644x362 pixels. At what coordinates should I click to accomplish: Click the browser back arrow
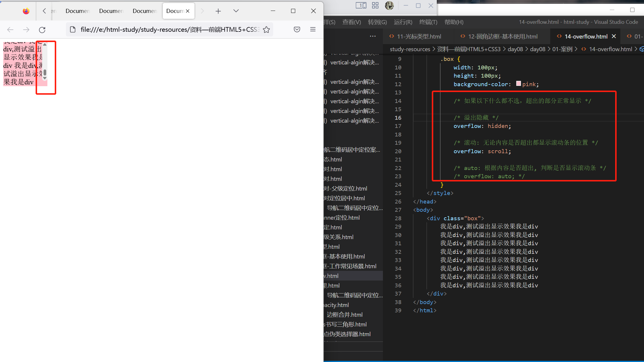click(x=10, y=30)
